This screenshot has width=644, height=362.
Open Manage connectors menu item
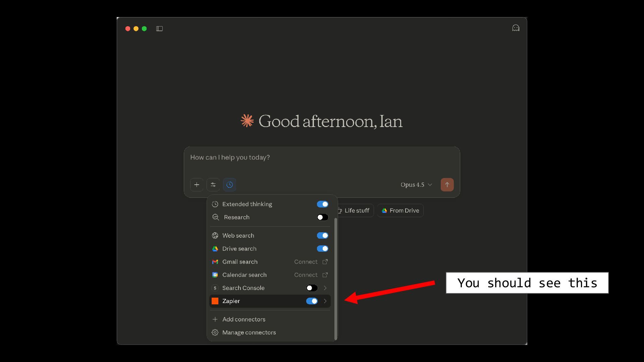coord(249,333)
